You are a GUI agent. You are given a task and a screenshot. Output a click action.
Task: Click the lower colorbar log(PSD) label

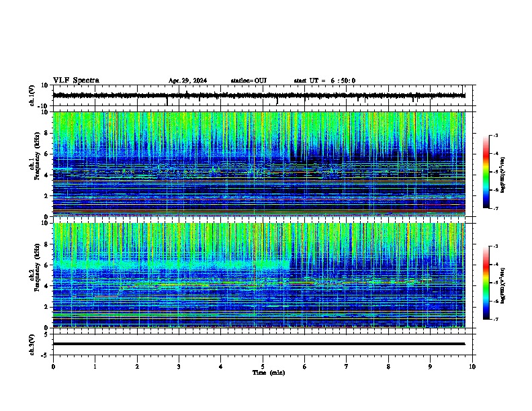pos(503,285)
